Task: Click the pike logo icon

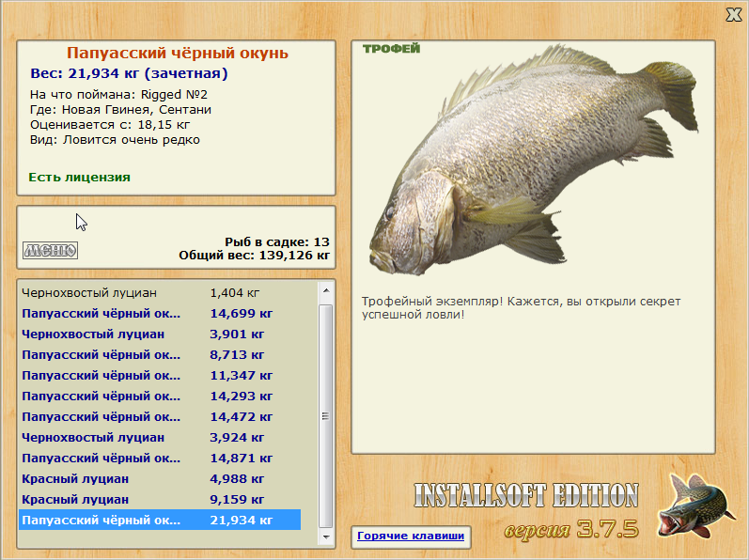Action: [695, 507]
